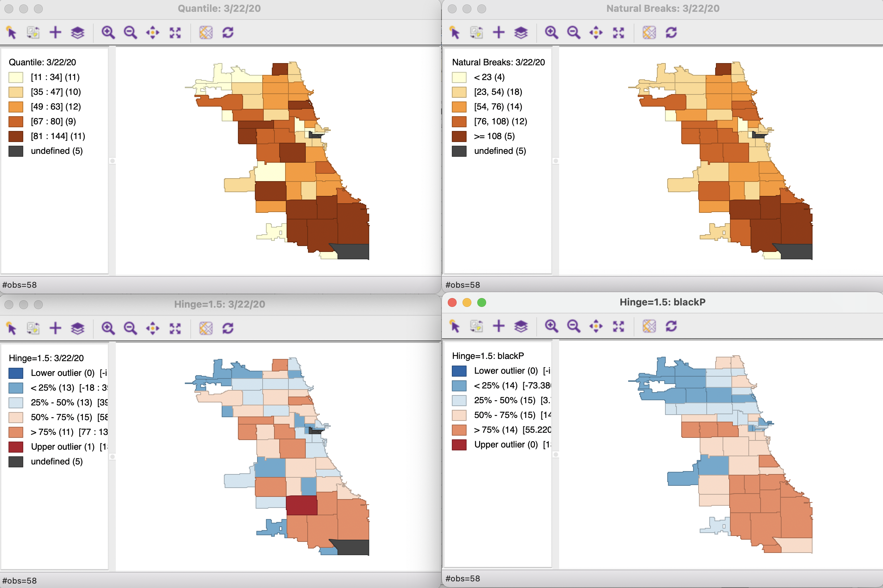Viewport: 883px width, 588px height.
Task: Select the pointer tool in Quantile window
Action: click(12, 32)
